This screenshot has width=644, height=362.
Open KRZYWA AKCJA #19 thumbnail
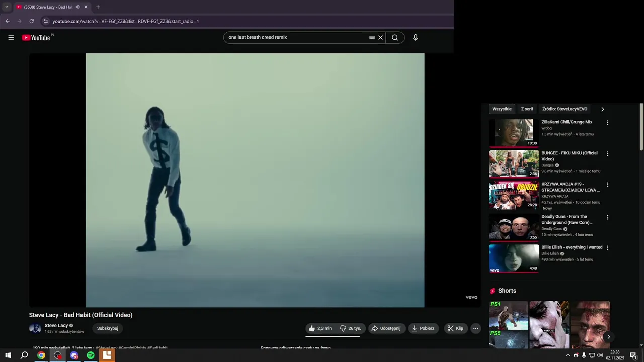pyautogui.click(x=514, y=195)
